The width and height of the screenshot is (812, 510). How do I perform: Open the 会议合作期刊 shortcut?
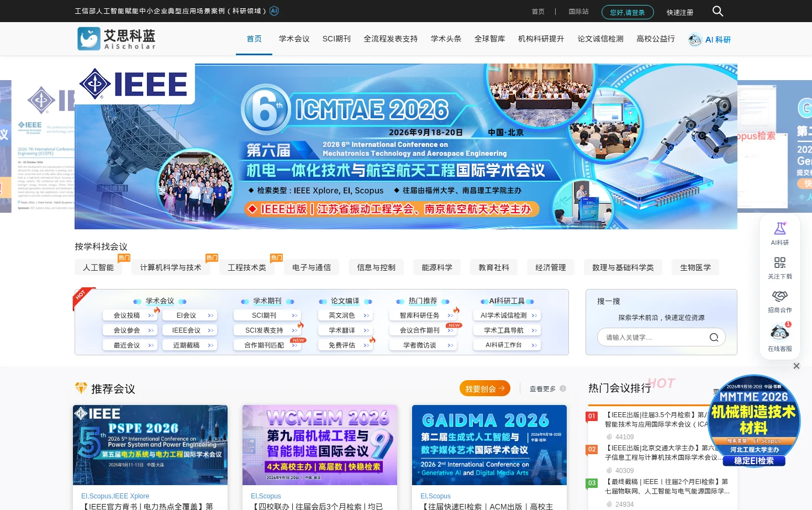423,330
